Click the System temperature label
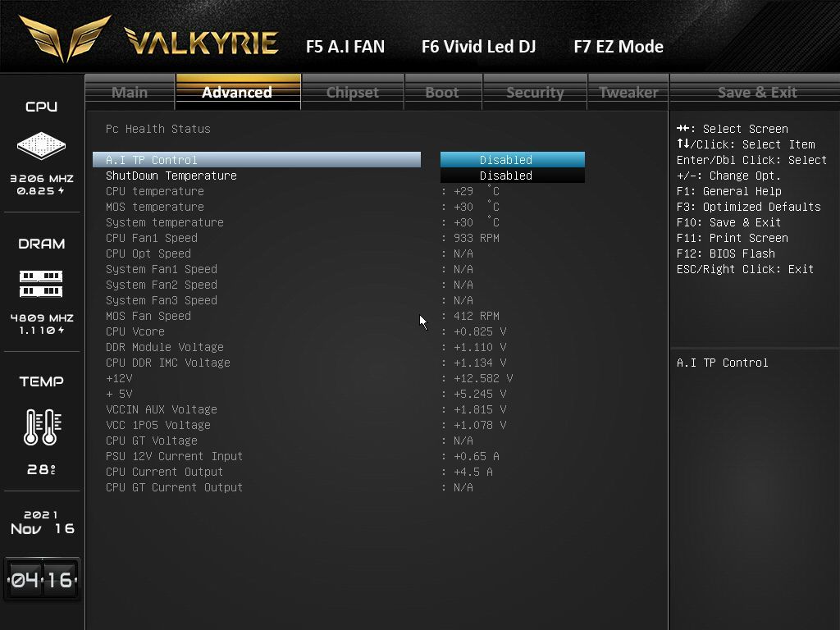This screenshot has width=840, height=630. 164,222
